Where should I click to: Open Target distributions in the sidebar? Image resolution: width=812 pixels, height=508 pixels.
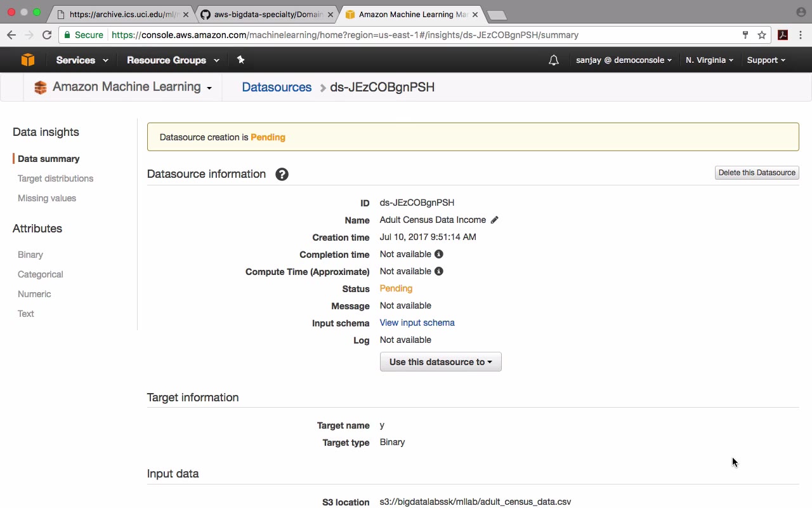(55, 178)
